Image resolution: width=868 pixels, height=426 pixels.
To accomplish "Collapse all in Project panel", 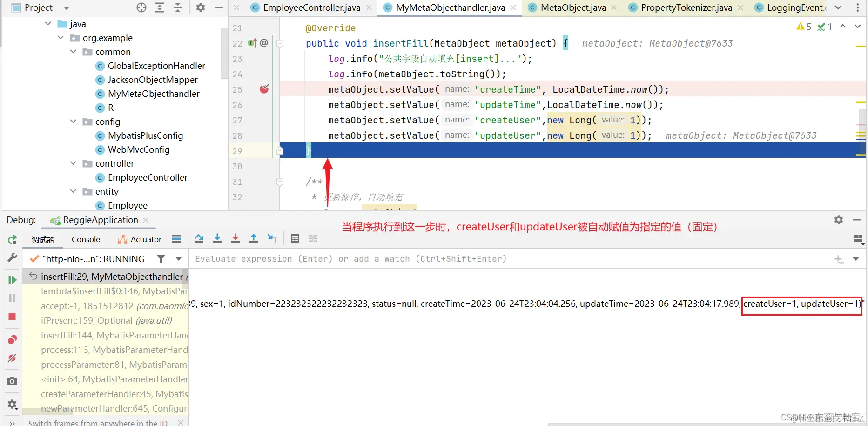I will (x=178, y=7).
